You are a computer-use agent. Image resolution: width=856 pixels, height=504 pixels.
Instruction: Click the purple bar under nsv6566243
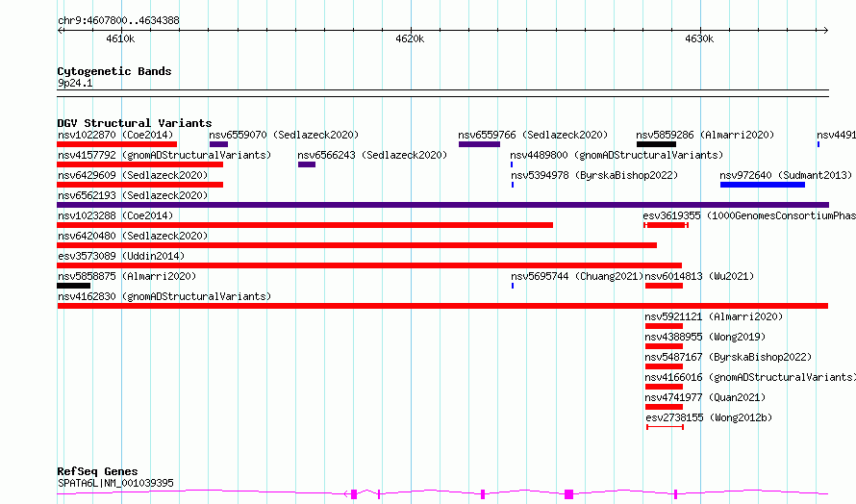307,164
